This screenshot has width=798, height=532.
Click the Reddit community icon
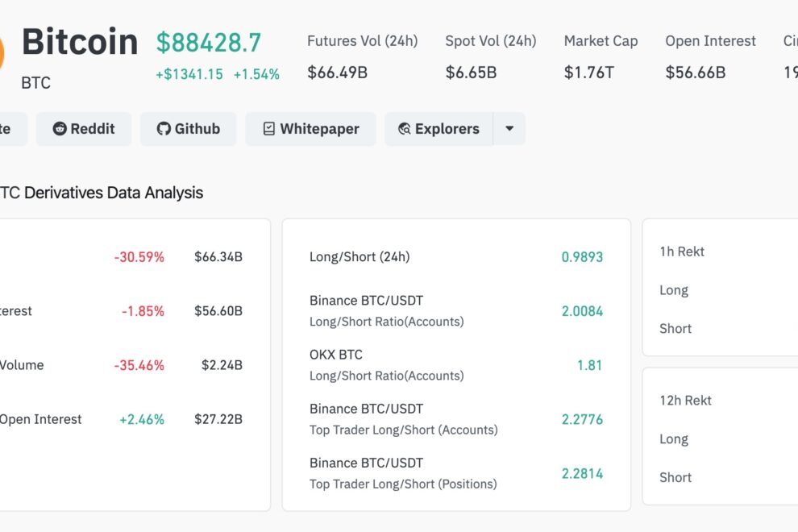point(60,128)
